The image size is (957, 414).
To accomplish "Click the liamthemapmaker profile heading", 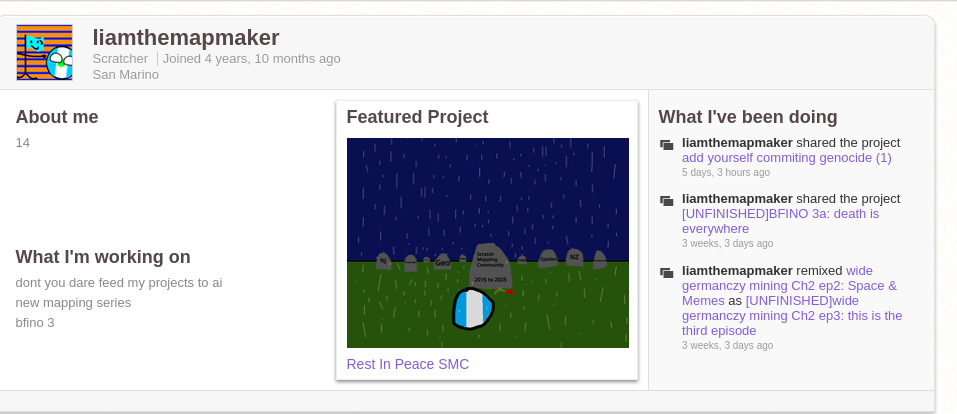I will [x=185, y=37].
